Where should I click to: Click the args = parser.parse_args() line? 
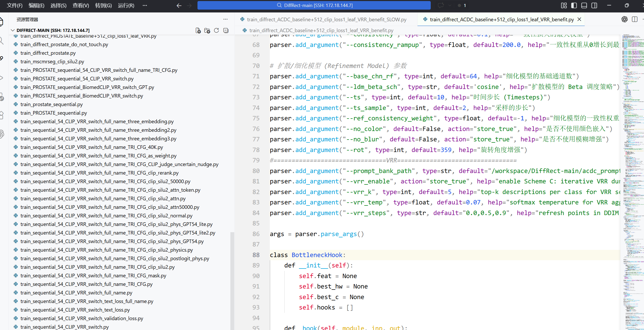click(317, 234)
